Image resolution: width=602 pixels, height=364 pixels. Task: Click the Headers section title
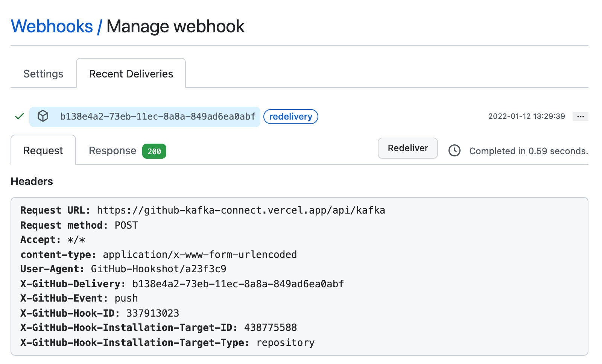tap(32, 181)
